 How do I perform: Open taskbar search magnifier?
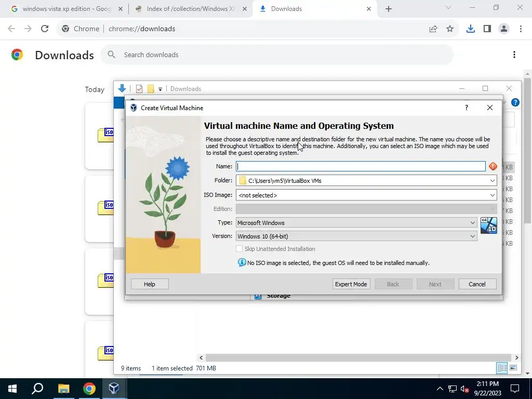pyautogui.click(x=37, y=388)
